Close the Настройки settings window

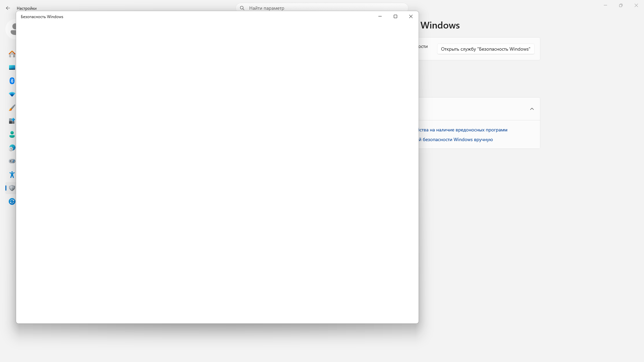(x=636, y=5)
